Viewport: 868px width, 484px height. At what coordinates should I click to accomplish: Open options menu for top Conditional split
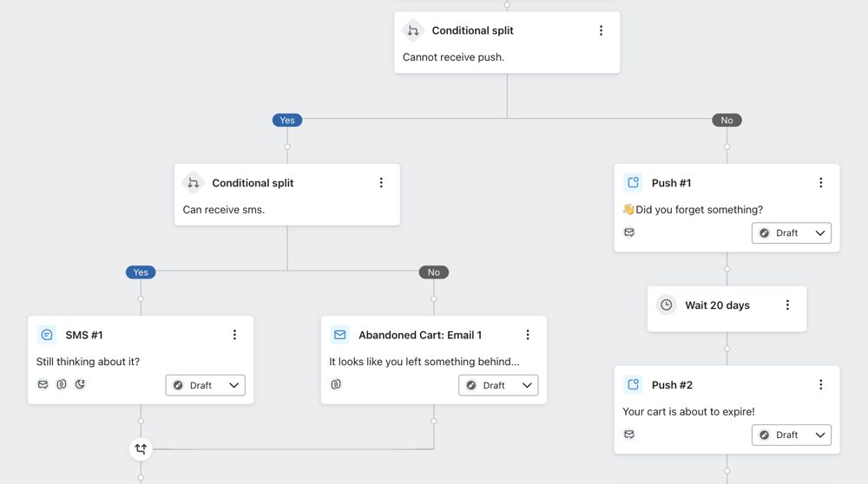click(x=601, y=30)
